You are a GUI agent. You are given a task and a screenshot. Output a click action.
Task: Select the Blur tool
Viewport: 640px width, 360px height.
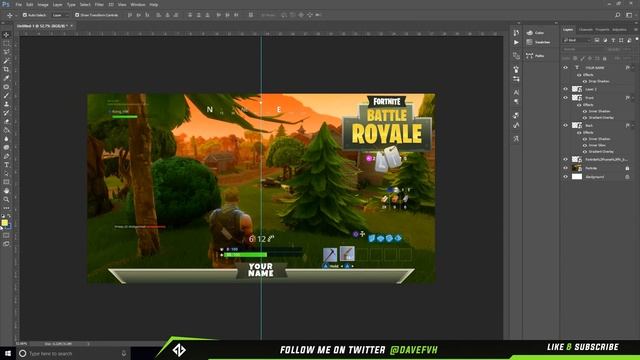pos(6,139)
